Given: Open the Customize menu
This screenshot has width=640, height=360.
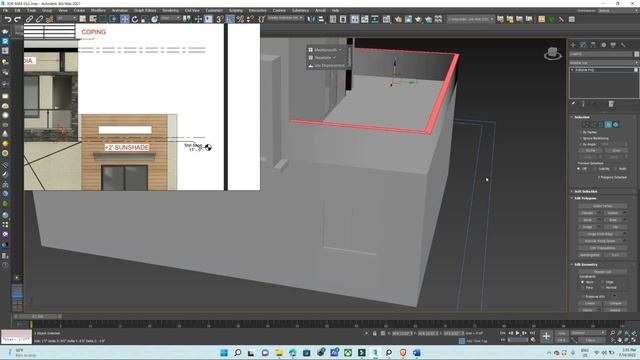Looking at the screenshot, I should [214, 11].
